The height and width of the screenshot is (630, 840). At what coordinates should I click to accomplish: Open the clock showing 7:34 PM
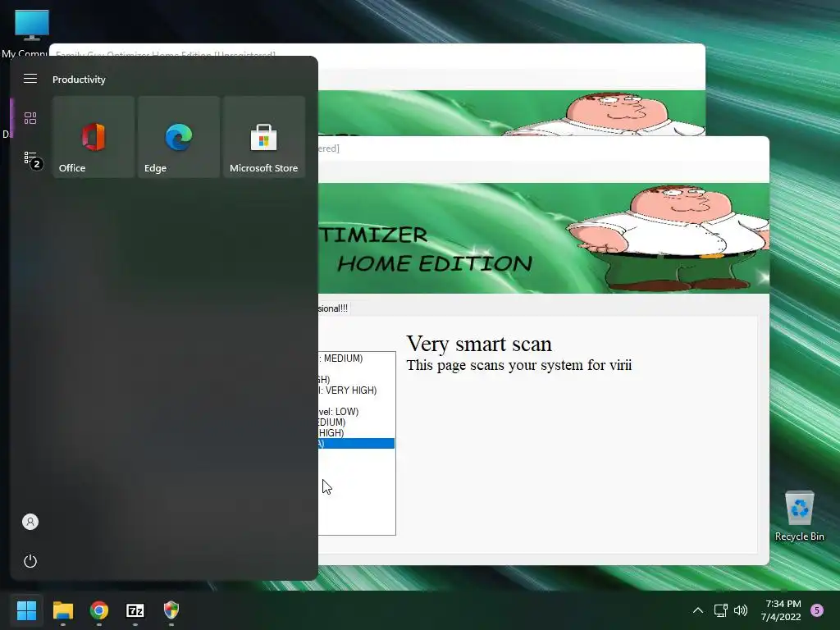782,610
